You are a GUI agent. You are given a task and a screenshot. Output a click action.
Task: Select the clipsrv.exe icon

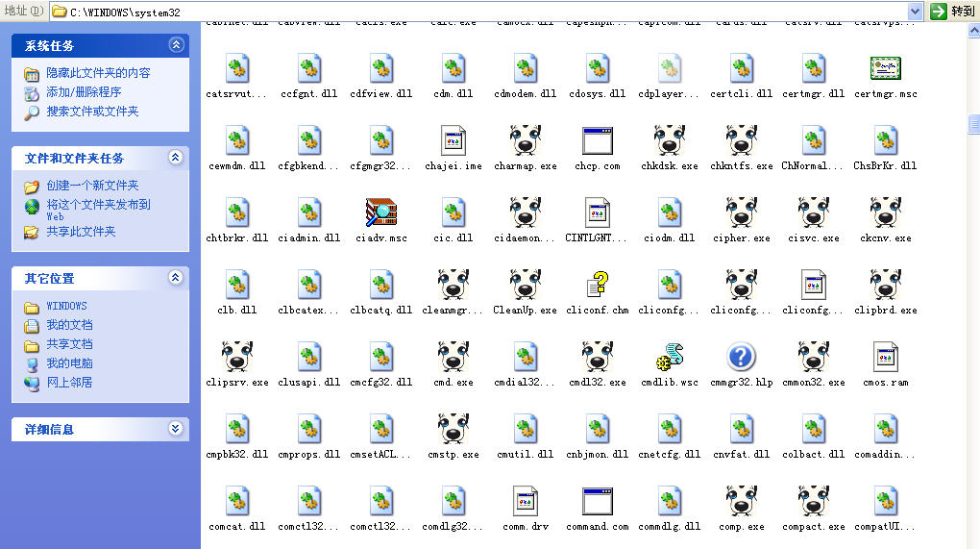click(237, 357)
